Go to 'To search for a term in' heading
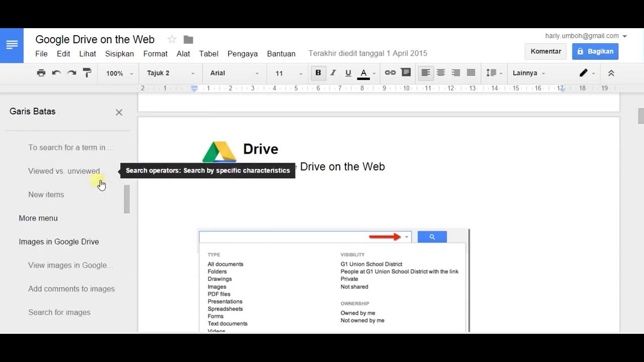Image resolution: width=644 pixels, height=362 pixels. (x=71, y=147)
